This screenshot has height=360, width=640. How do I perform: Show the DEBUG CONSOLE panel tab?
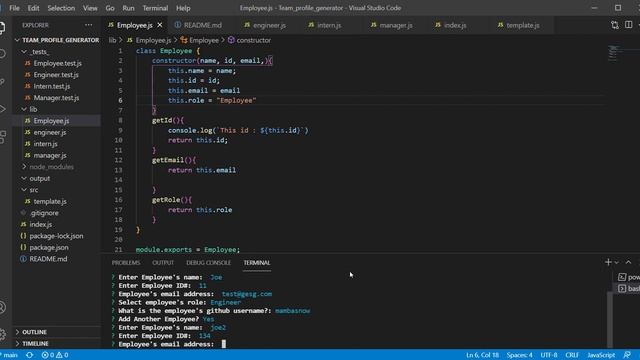coord(209,263)
